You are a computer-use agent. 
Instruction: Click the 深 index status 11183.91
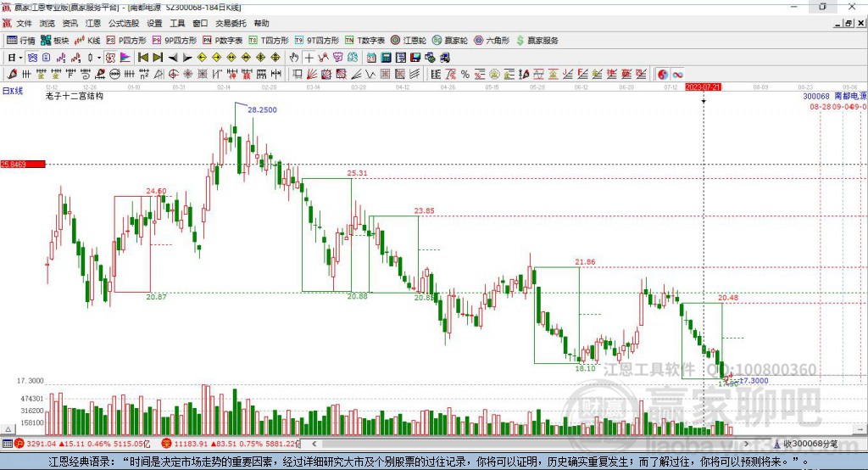click(231, 444)
